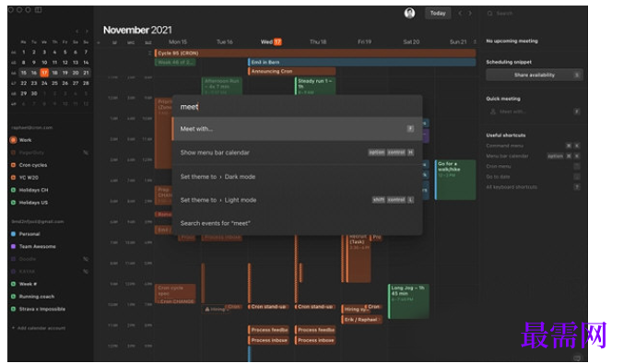Expand the view options arrow after Sun 21
The width and height of the screenshot is (624, 364).
(475, 41)
